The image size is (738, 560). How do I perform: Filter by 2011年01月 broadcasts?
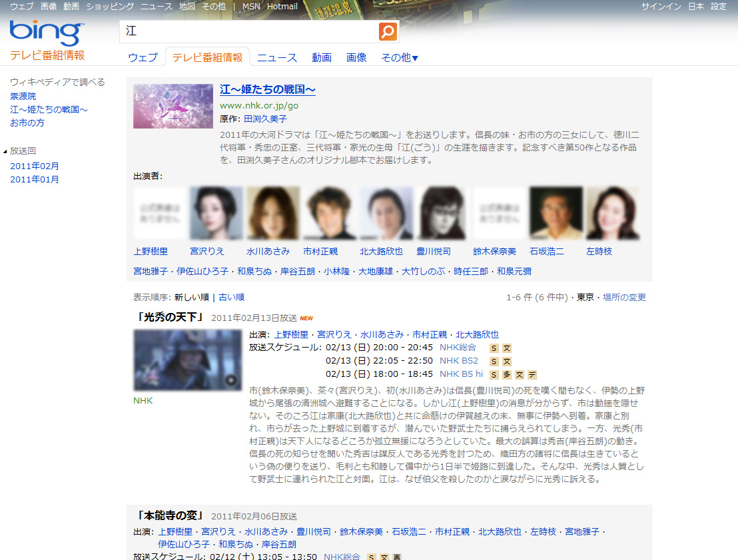pos(35,179)
